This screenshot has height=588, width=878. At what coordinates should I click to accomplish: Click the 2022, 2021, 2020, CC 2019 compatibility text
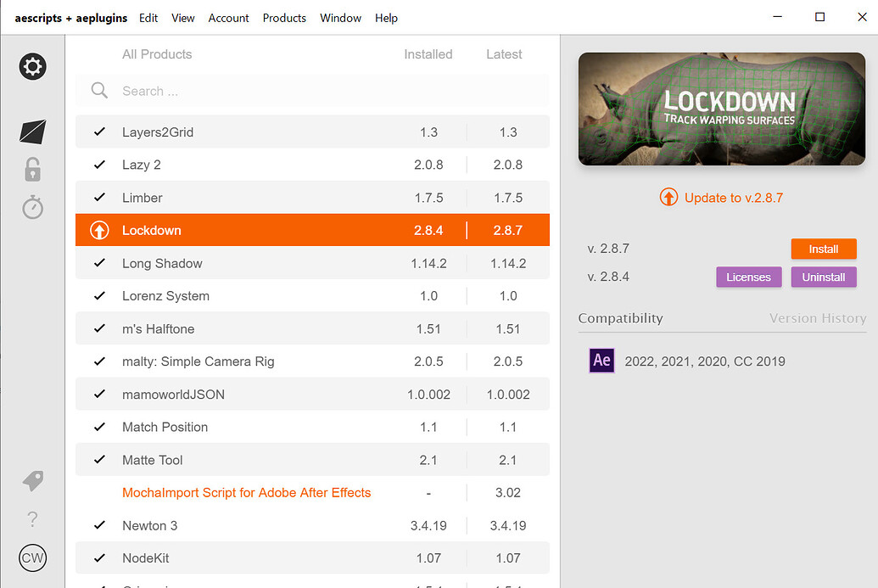click(x=705, y=361)
